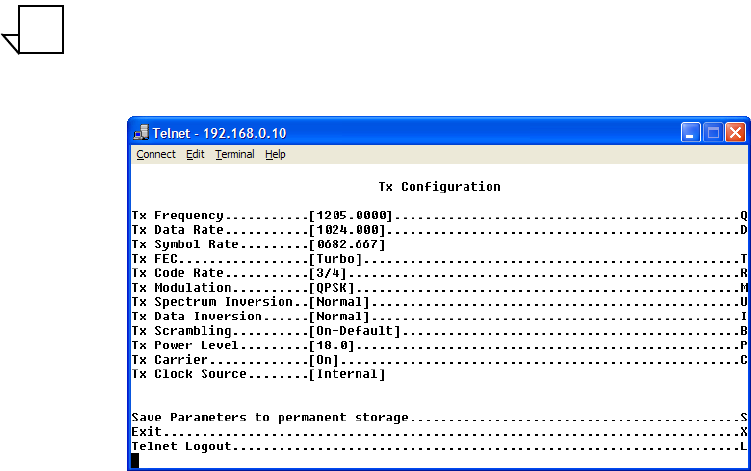Screen dimensions: 751x471
Task: Click the Tx Scrambling value [On-Default]
Action: click(354, 331)
